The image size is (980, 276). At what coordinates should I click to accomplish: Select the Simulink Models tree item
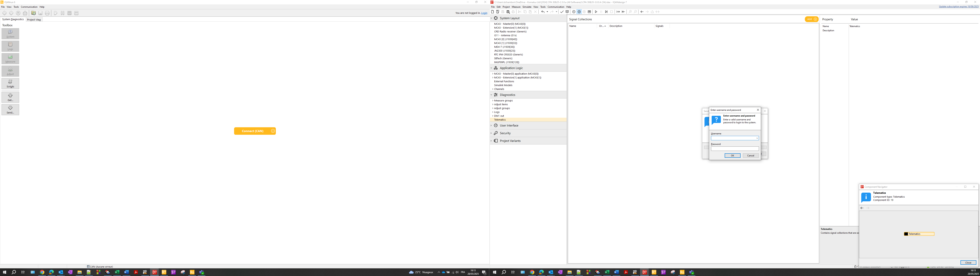point(503,85)
